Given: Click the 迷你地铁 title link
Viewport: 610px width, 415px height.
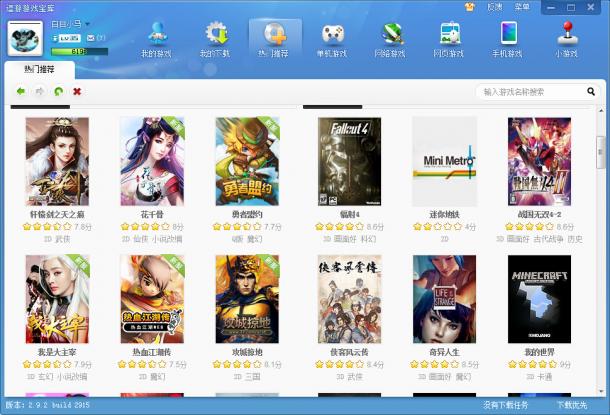Looking at the screenshot, I should [x=445, y=214].
